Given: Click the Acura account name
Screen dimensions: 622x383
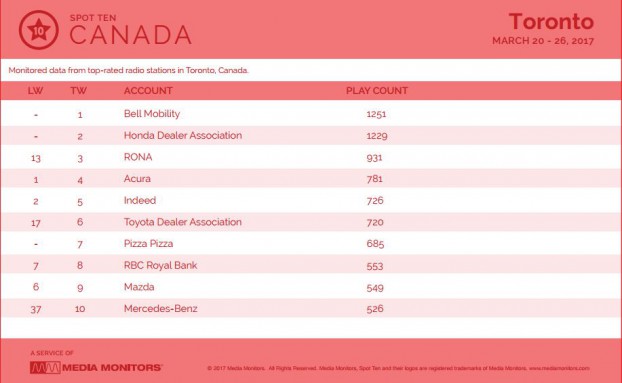Looking at the screenshot, I should click(x=137, y=179).
